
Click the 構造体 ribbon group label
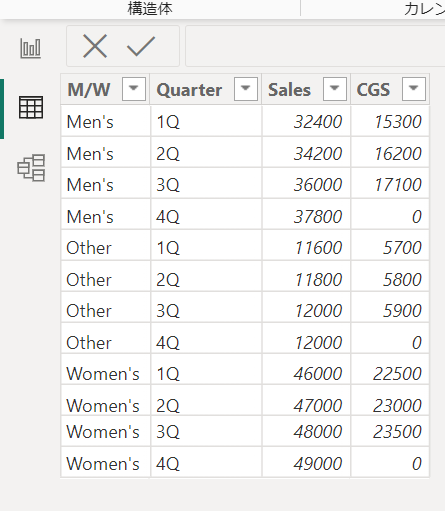[x=150, y=9]
